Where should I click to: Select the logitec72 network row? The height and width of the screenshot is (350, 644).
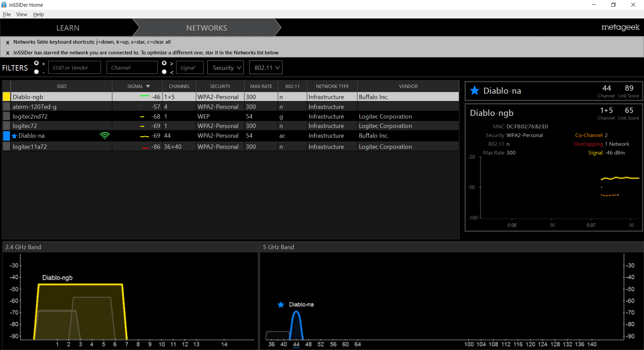[231, 126]
